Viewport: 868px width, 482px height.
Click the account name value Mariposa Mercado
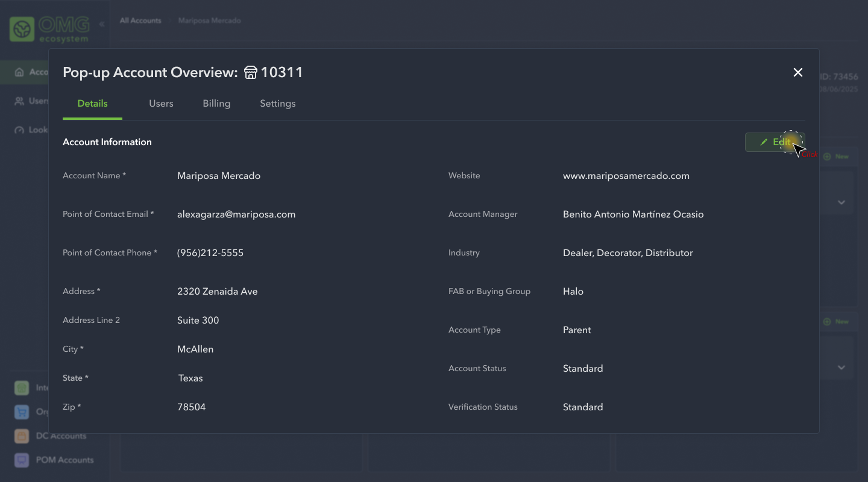pos(219,176)
